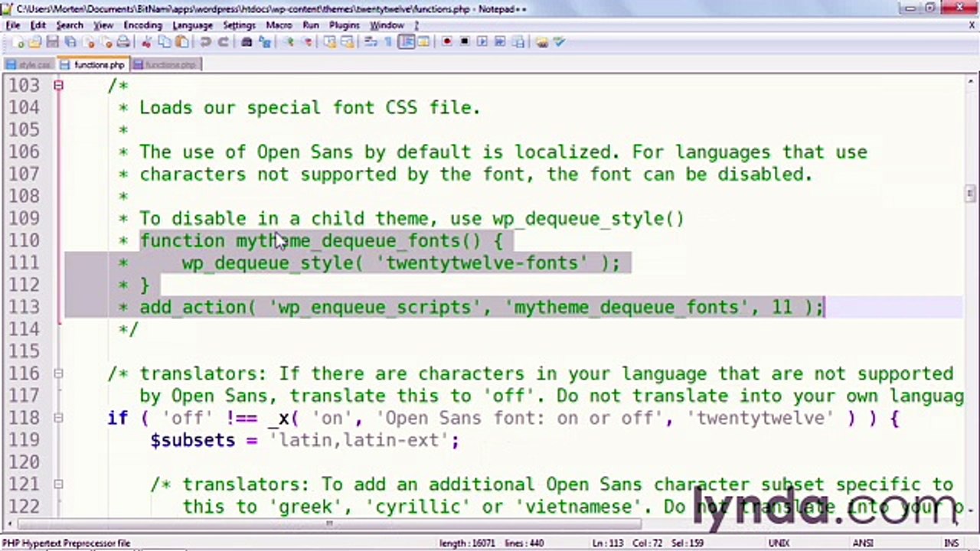Open the File menu
Image resolution: width=980 pixels, height=551 pixels.
pyautogui.click(x=13, y=25)
